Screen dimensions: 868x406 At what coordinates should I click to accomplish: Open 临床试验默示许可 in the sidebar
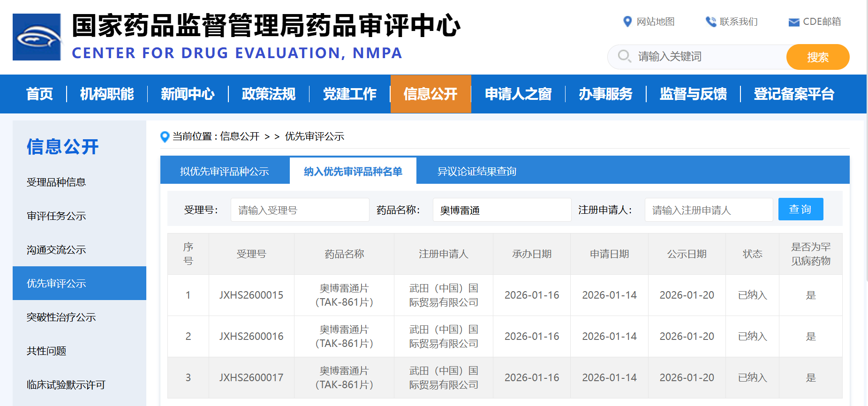(66, 384)
